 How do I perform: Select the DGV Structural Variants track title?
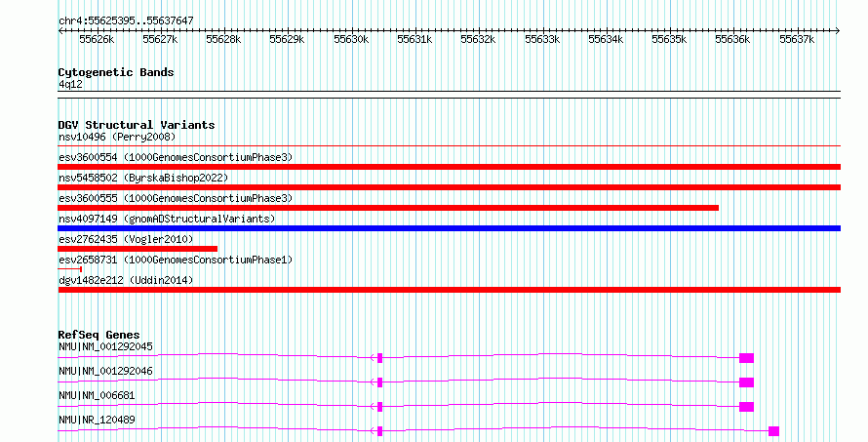point(137,125)
